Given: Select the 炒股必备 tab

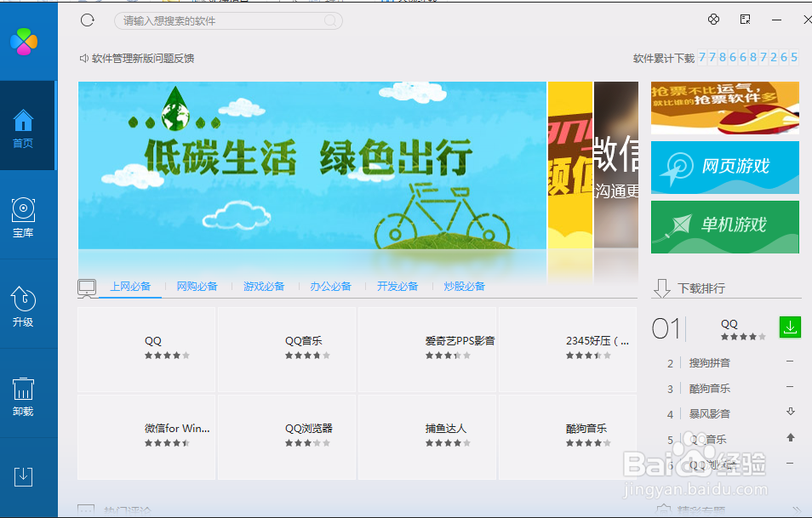Looking at the screenshot, I should (464, 287).
